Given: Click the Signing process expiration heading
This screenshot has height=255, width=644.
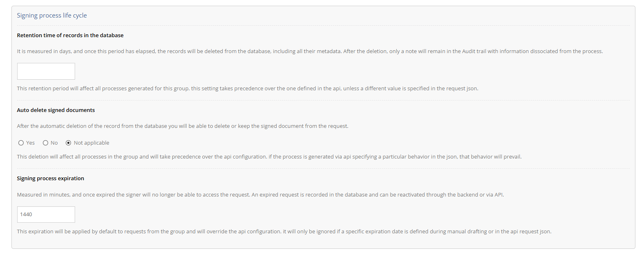Looking at the screenshot, I should (51, 179).
